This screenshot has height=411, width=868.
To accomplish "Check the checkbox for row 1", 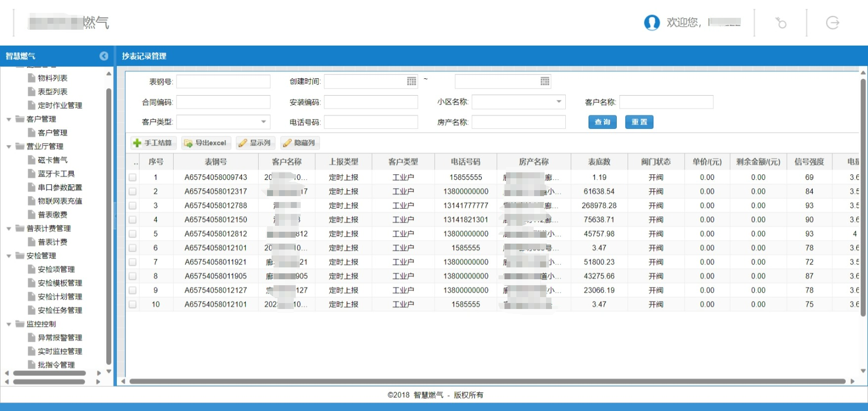I will (x=133, y=177).
